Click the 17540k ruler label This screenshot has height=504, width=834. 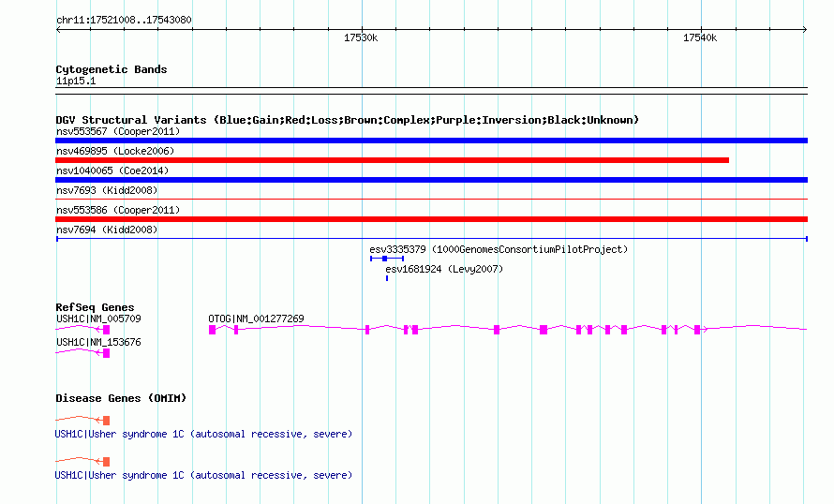tap(700, 37)
